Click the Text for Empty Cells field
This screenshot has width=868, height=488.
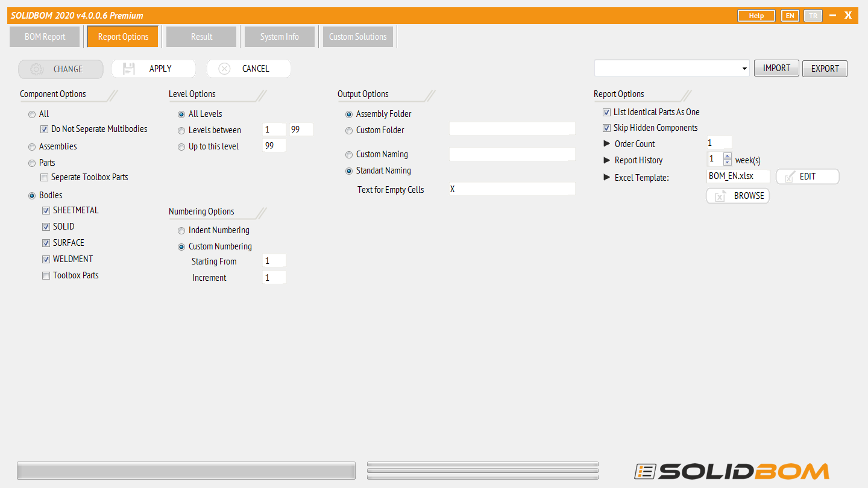coord(512,189)
